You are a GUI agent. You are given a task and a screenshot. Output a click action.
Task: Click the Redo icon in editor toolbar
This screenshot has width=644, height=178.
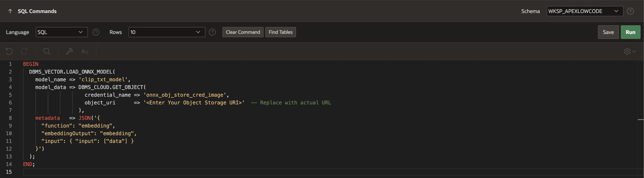(x=24, y=51)
